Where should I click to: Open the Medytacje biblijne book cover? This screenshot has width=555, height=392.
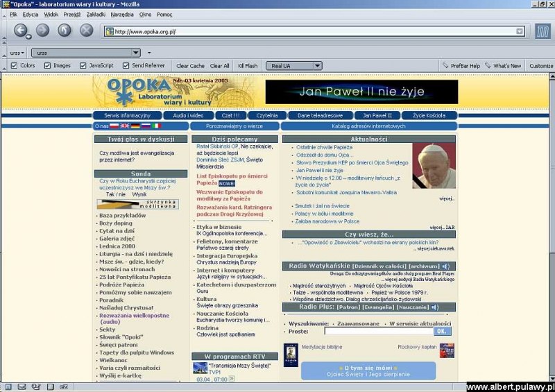(291, 355)
